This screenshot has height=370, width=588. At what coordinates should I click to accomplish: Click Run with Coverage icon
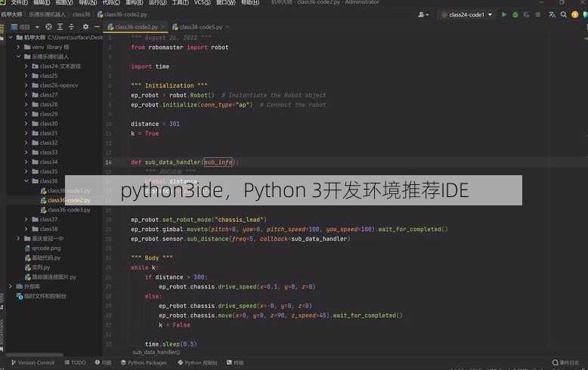[527, 14]
